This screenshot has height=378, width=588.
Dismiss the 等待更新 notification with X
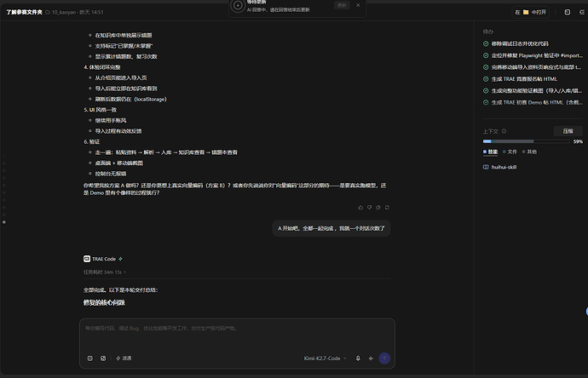point(358,5)
